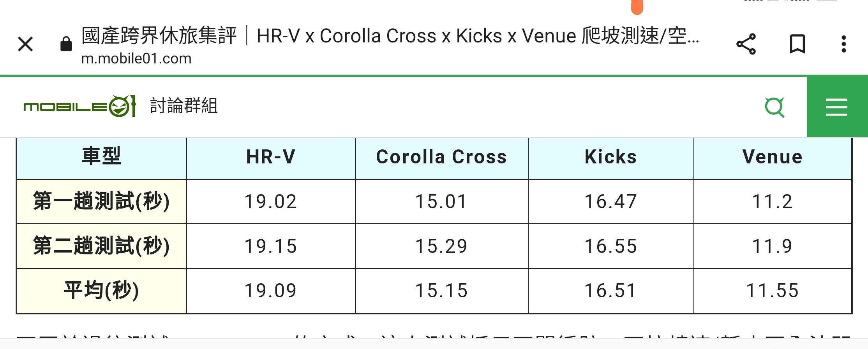
Task: Select the 車型 header cell
Action: [x=101, y=157]
